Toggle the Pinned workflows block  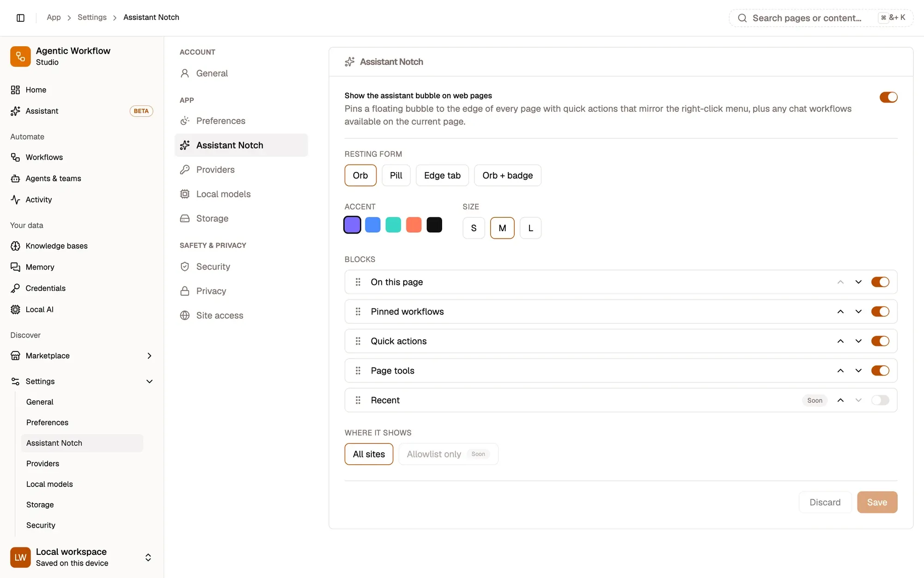tap(880, 312)
